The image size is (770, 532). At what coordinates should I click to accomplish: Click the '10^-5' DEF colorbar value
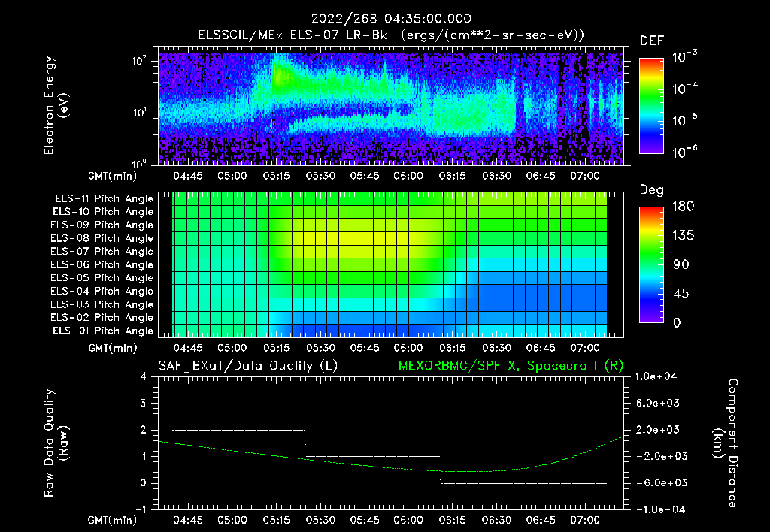[684, 119]
